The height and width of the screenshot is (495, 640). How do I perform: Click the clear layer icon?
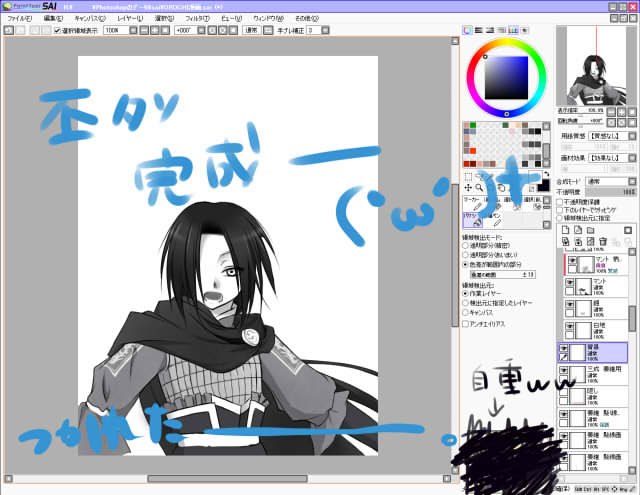coord(591,242)
